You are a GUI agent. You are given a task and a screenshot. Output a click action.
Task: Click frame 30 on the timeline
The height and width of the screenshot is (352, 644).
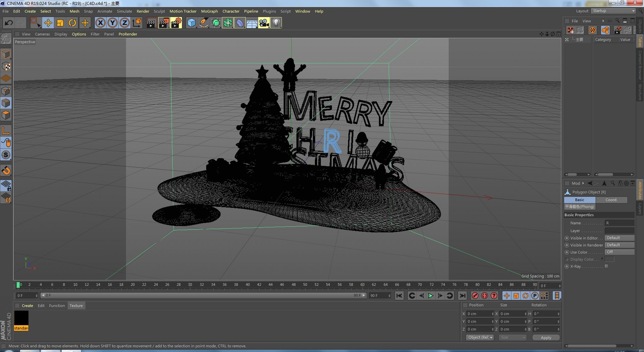(x=190, y=285)
